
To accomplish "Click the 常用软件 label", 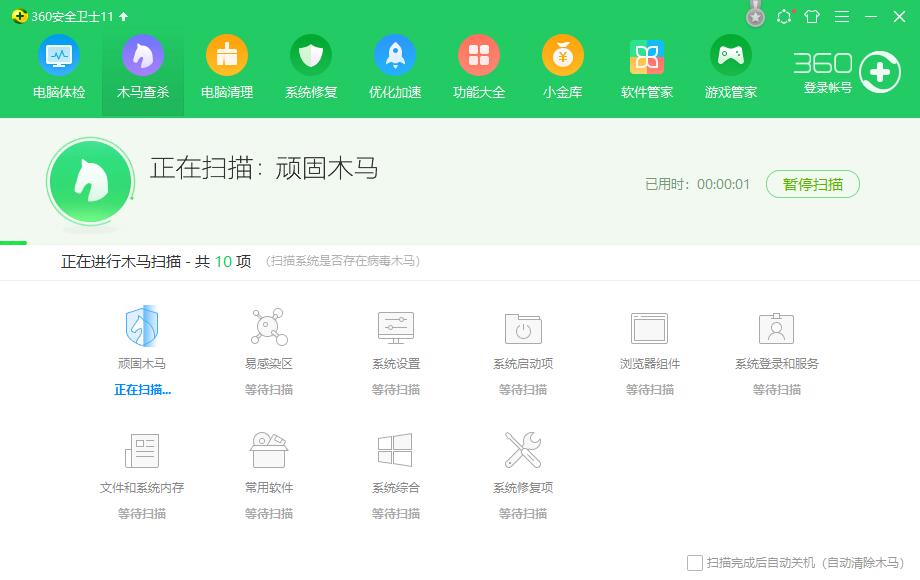I will pos(269,487).
